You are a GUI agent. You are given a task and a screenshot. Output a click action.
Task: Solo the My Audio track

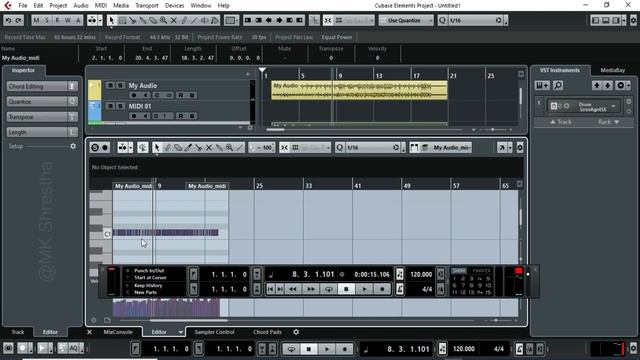(x=120, y=85)
